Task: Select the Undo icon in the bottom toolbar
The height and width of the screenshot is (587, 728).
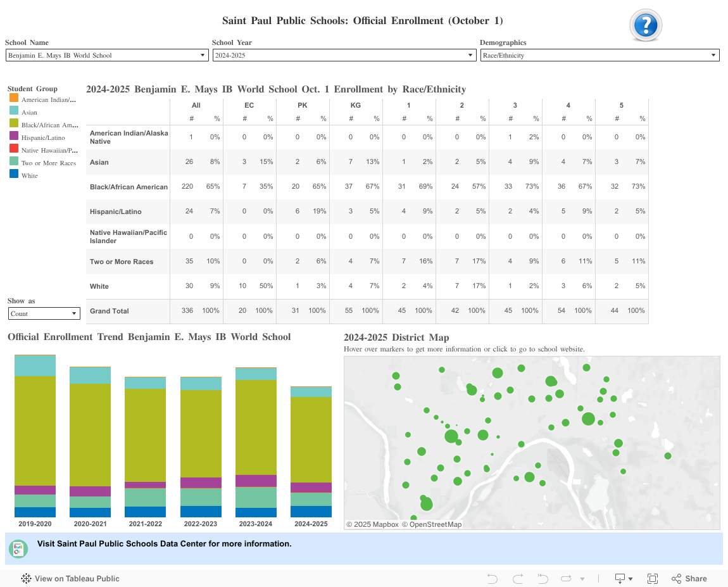Action: point(492,578)
